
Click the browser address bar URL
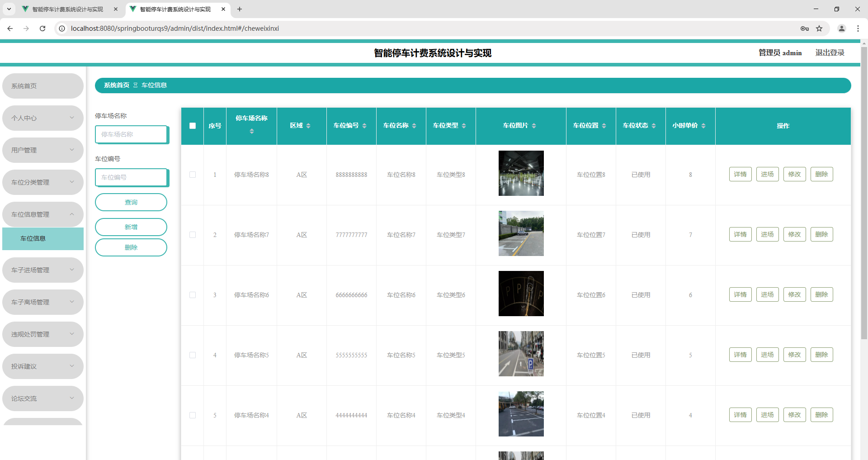175,28
